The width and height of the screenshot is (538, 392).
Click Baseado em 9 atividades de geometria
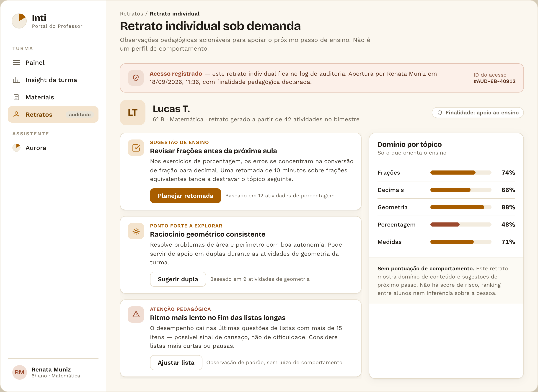point(260,279)
